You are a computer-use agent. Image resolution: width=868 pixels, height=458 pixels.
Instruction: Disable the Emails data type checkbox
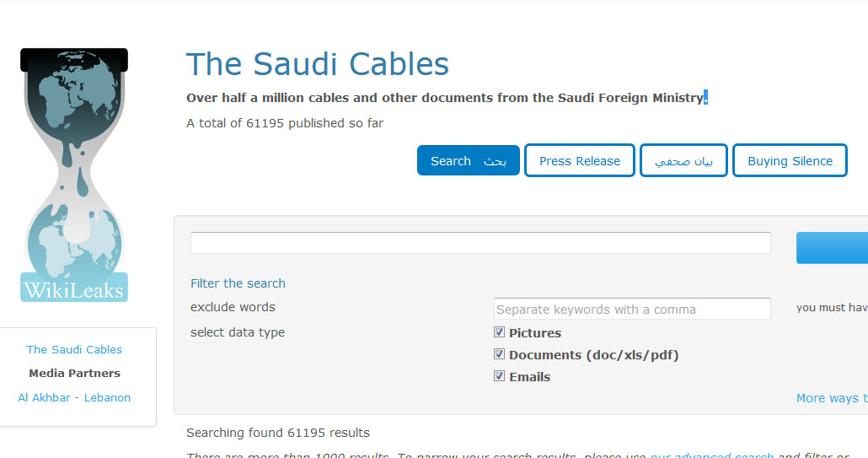coord(500,376)
